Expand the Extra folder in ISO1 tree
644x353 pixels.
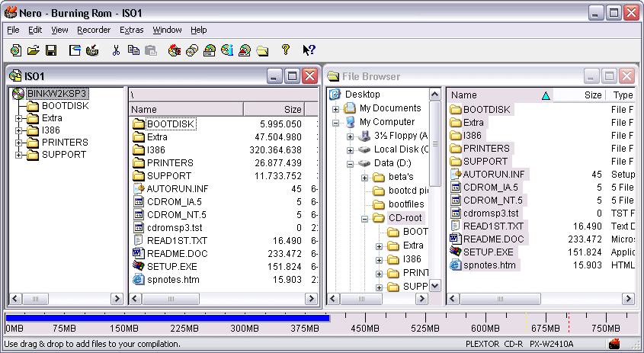18,118
